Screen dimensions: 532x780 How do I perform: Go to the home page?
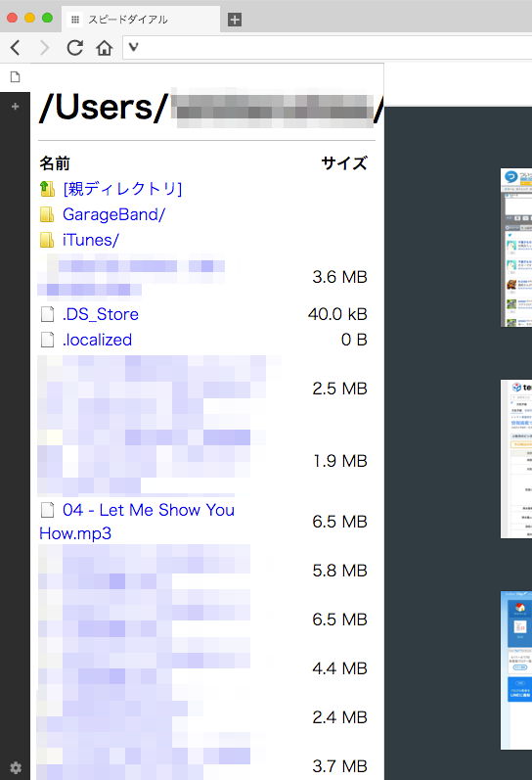click(x=104, y=48)
